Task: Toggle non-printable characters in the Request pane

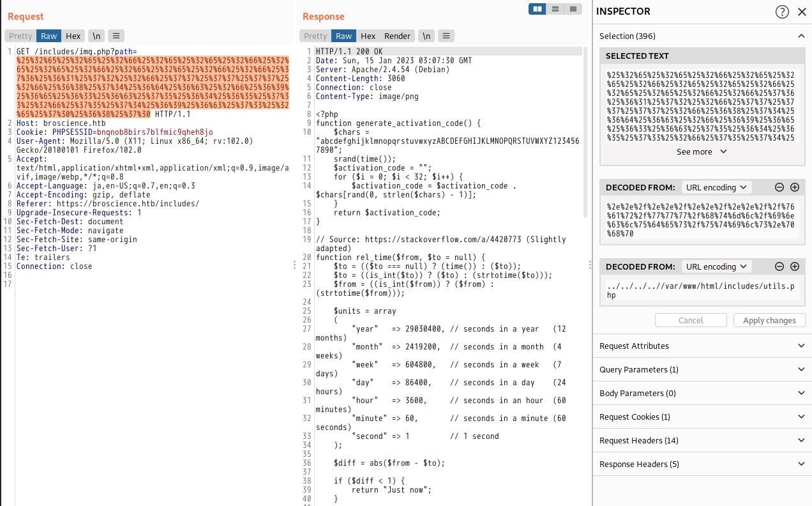Action: [x=96, y=36]
